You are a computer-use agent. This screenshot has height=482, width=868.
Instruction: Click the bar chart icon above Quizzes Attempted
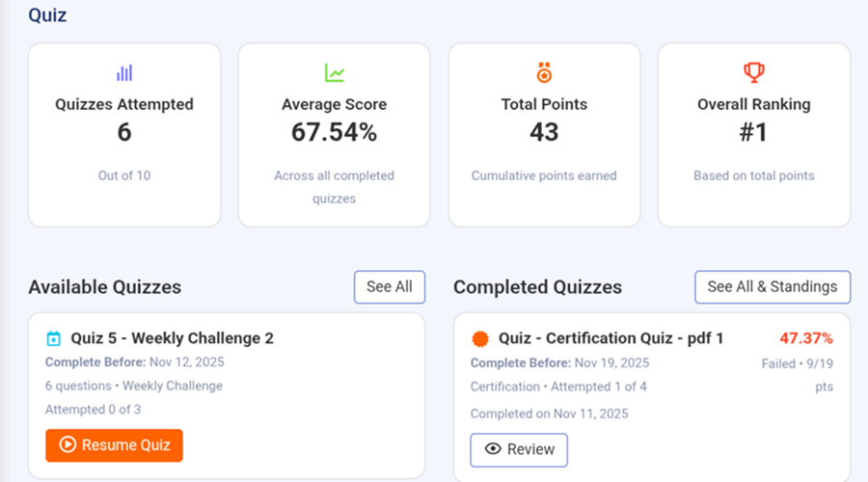124,72
